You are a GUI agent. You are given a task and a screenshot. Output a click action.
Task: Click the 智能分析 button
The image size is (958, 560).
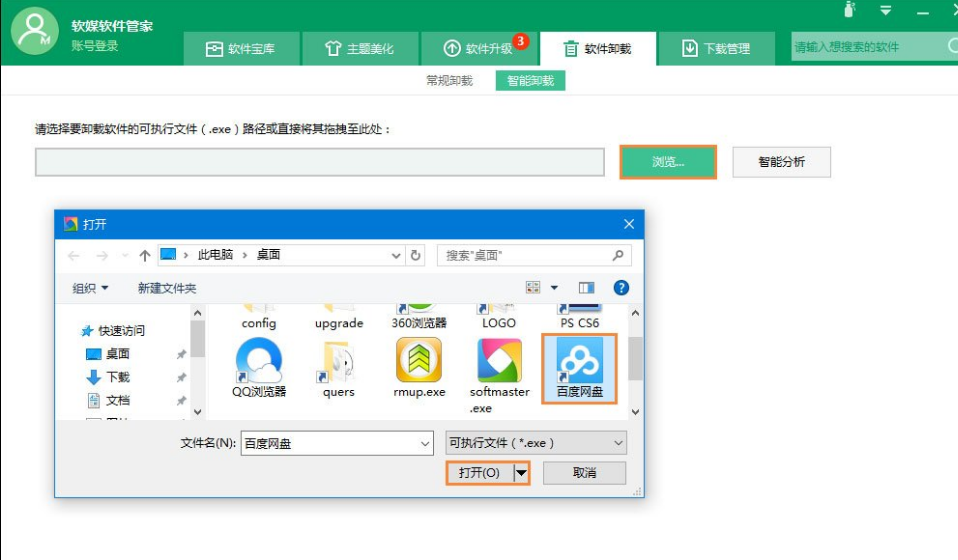pyautogui.click(x=781, y=162)
